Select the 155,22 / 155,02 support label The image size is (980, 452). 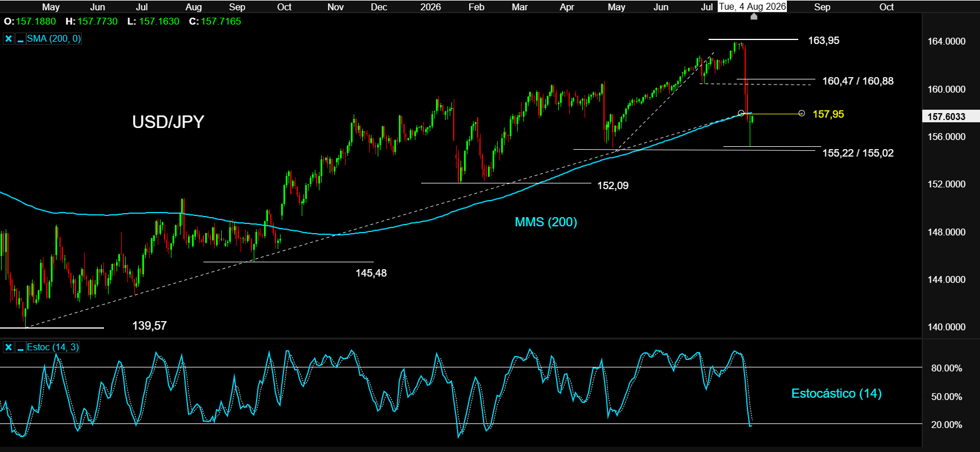point(858,153)
